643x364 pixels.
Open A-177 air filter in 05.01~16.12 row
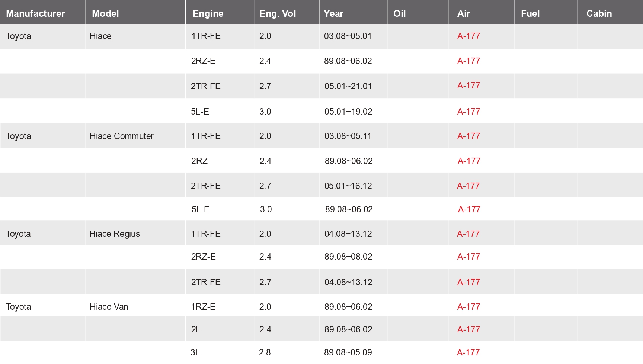[468, 186]
